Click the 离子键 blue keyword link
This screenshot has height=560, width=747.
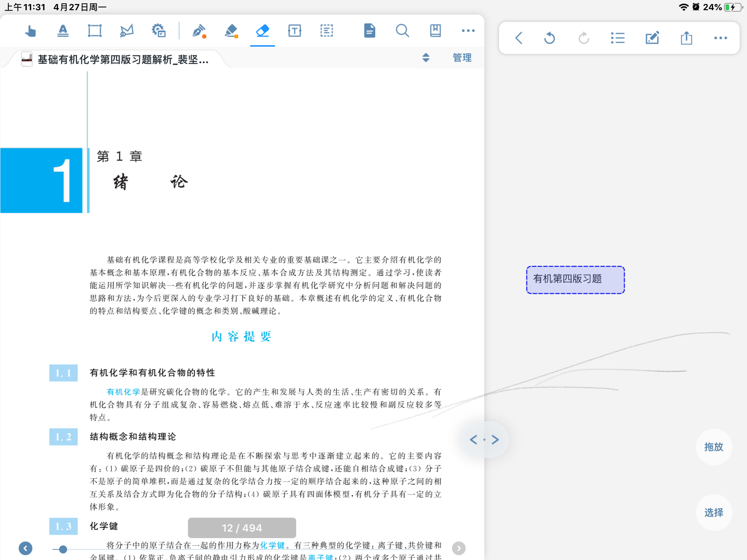[320, 557]
